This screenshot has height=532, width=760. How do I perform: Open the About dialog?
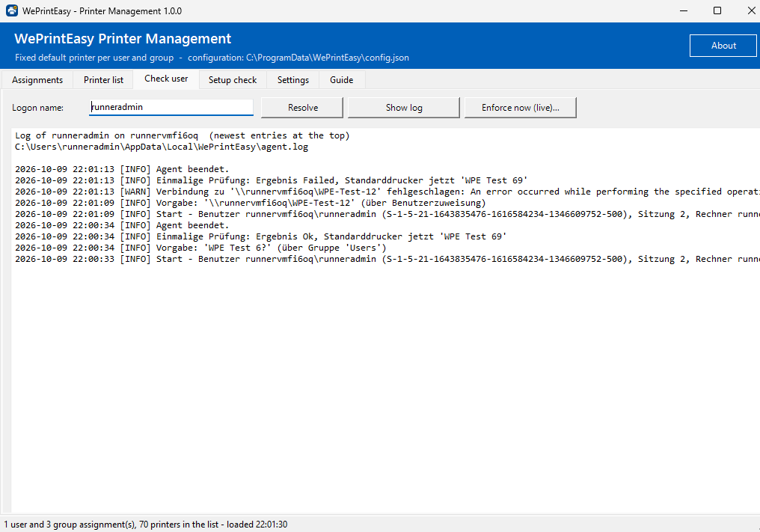[723, 46]
